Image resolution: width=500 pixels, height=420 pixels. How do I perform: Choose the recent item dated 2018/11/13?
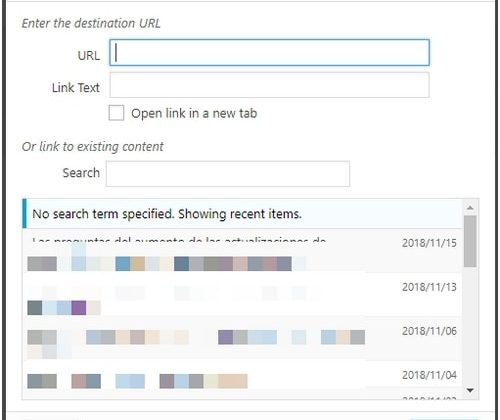[242, 293]
